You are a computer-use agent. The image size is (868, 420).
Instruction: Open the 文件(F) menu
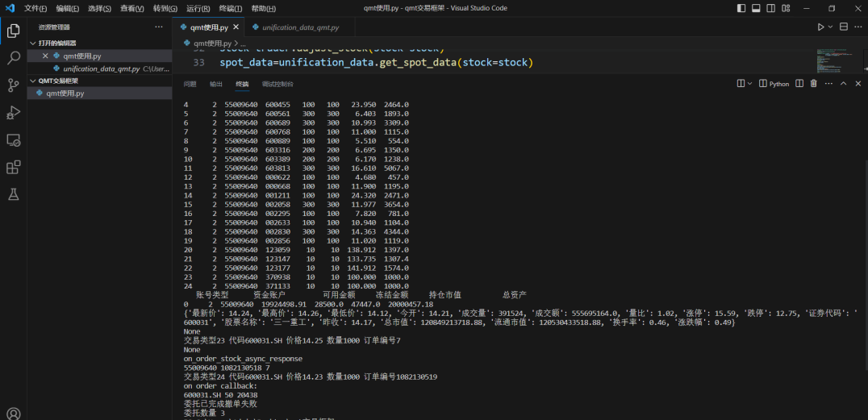[x=35, y=8]
